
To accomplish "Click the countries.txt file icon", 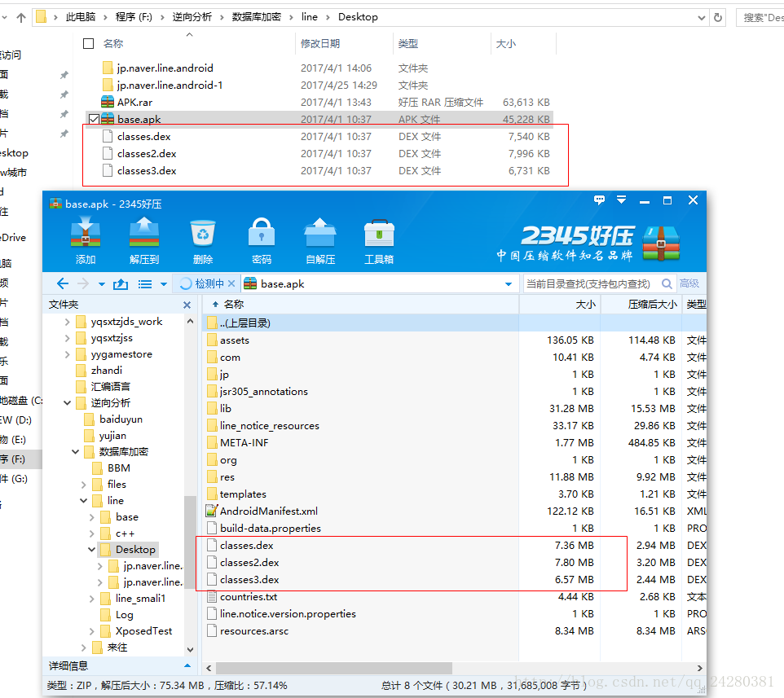I will click(x=212, y=596).
